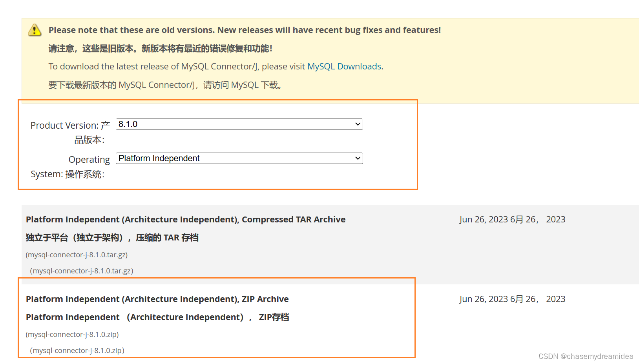Click the English ZIP Archive title line

(x=157, y=299)
